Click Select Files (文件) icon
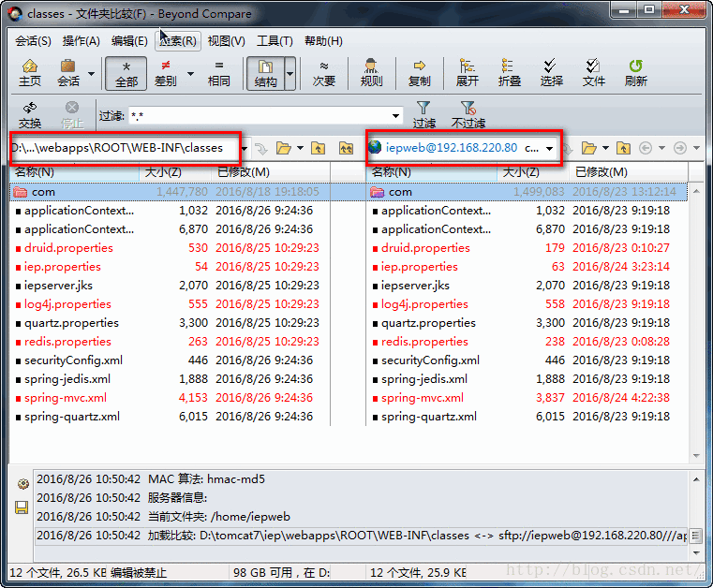Image resolution: width=713 pixels, height=588 pixels. 593,73
